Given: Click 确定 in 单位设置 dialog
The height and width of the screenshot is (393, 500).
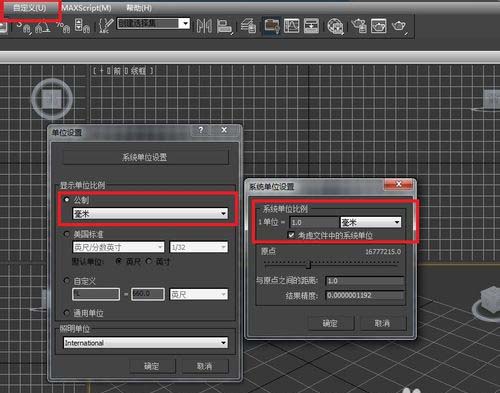Looking at the screenshot, I should (x=152, y=366).
